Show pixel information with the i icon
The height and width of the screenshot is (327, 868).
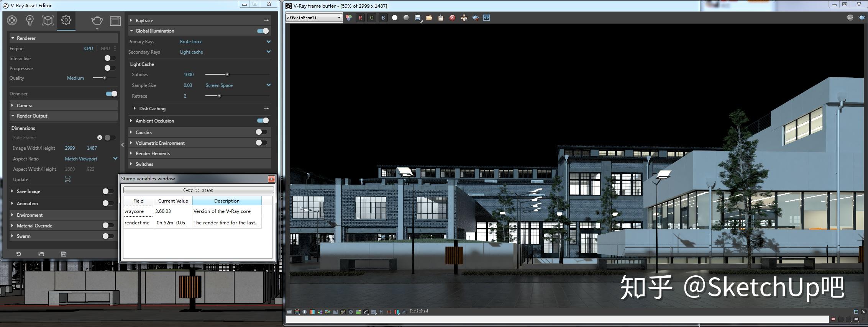(x=305, y=312)
